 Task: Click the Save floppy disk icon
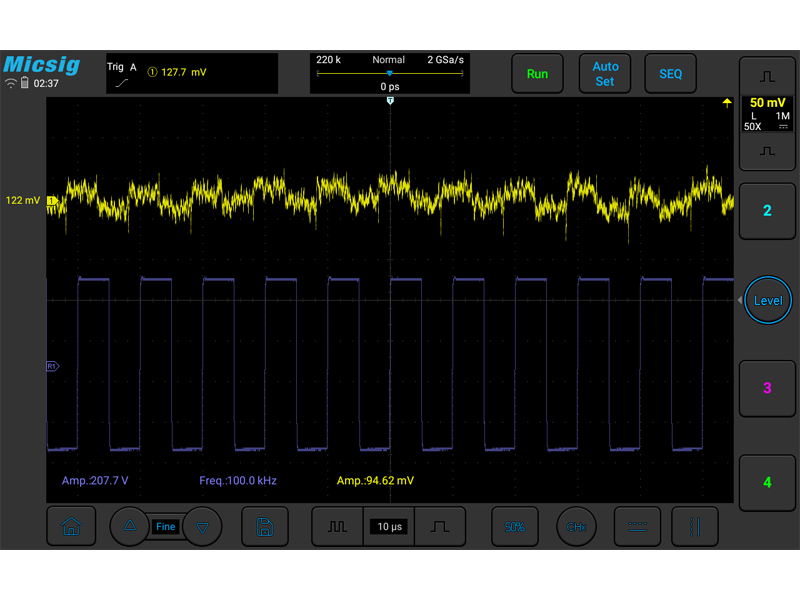[265, 527]
